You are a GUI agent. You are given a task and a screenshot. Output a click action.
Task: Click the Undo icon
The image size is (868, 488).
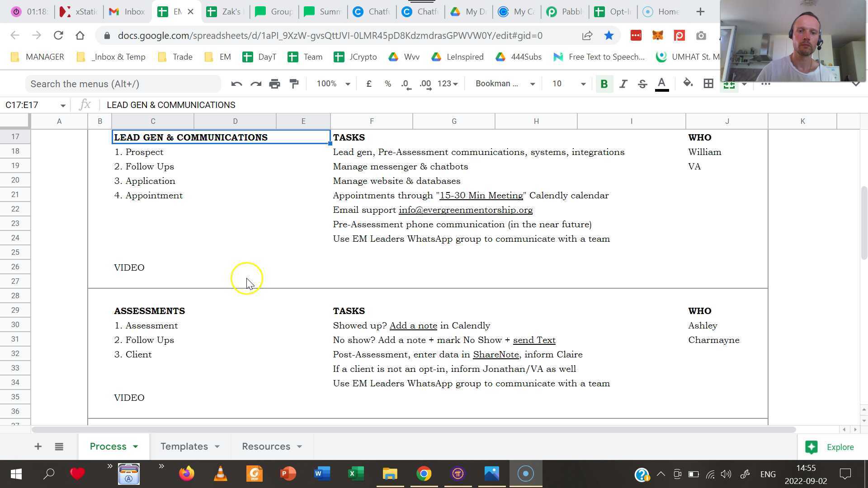pyautogui.click(x=236, y=84)
